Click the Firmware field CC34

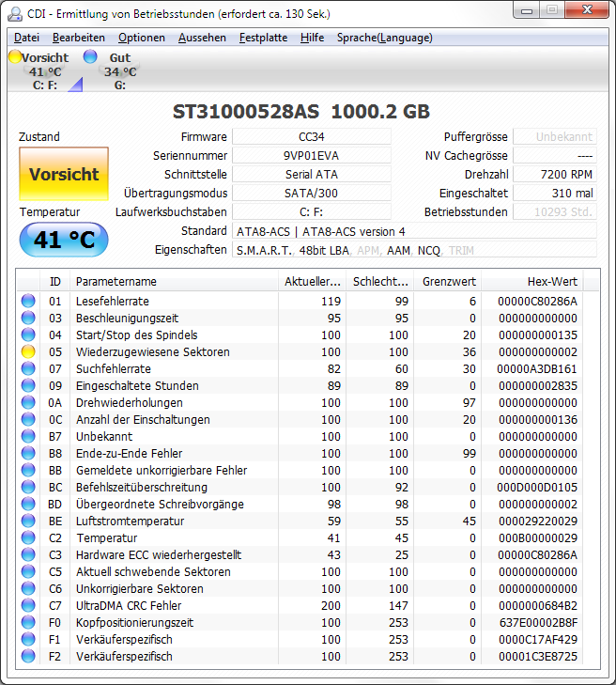coord(311,137)
